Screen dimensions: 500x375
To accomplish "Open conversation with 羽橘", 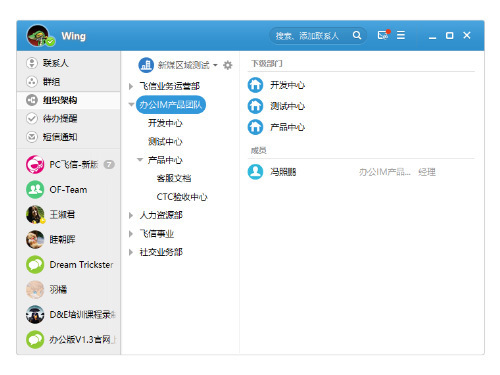I will pyautogui.click(x=69, y=289).
